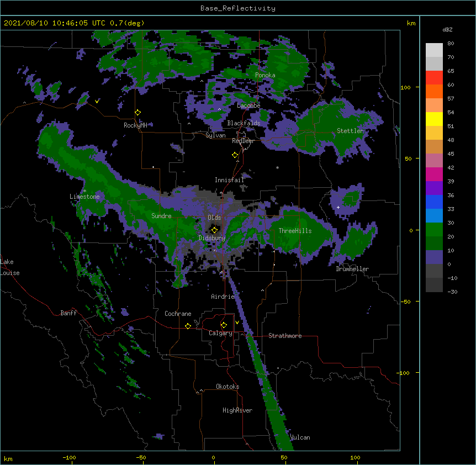
Task: Click the RockyMH label
Action: click(135, 125)
